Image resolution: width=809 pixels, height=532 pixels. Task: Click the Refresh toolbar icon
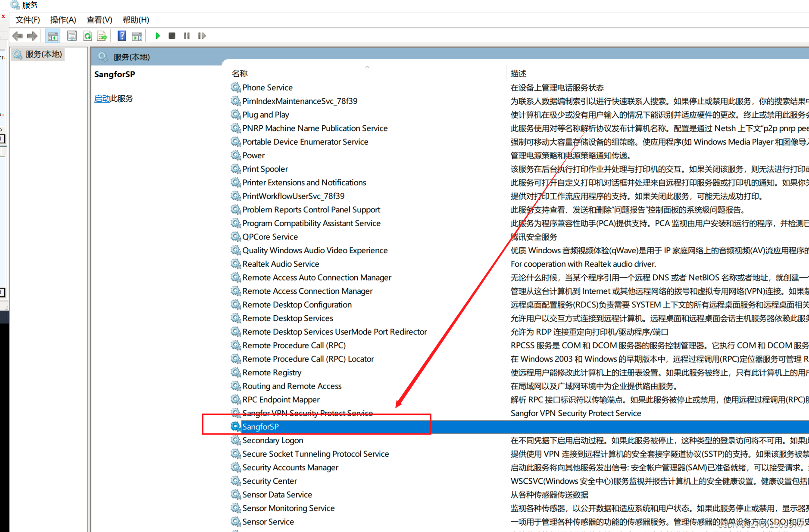pos(87,36)
